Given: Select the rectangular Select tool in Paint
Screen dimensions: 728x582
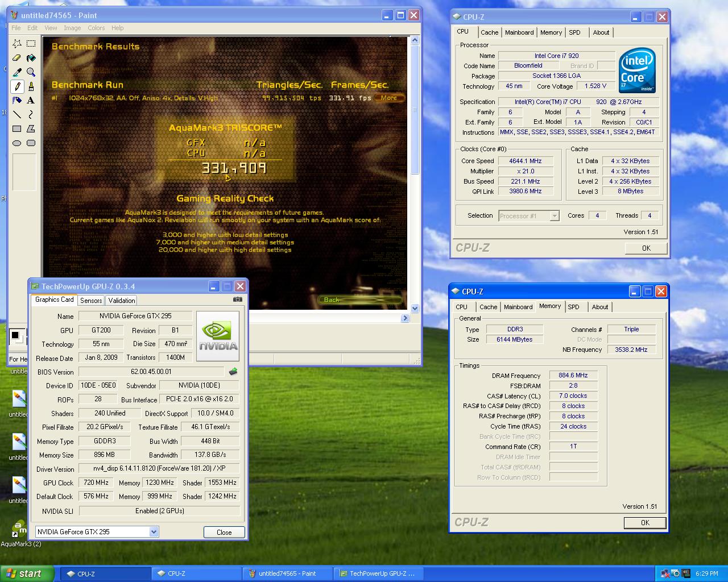Looking at the screenshot, I should coord(31,43).
